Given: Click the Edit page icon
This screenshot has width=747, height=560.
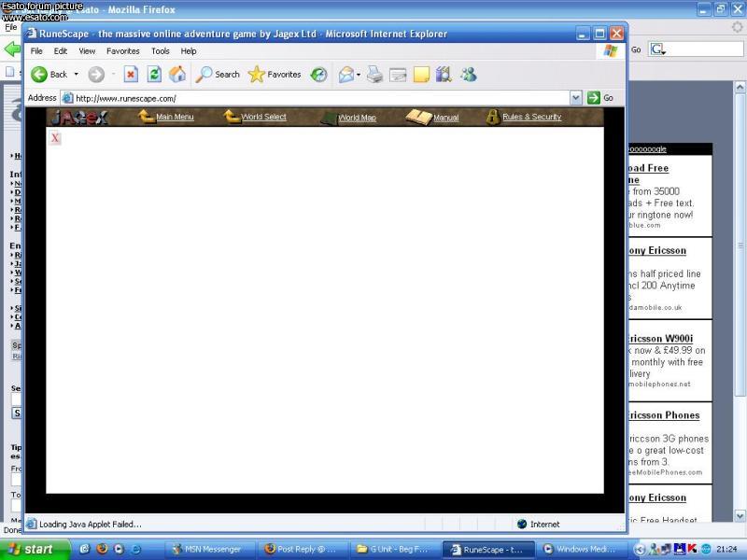Looking at the screenshot, I should click(398, 75).
